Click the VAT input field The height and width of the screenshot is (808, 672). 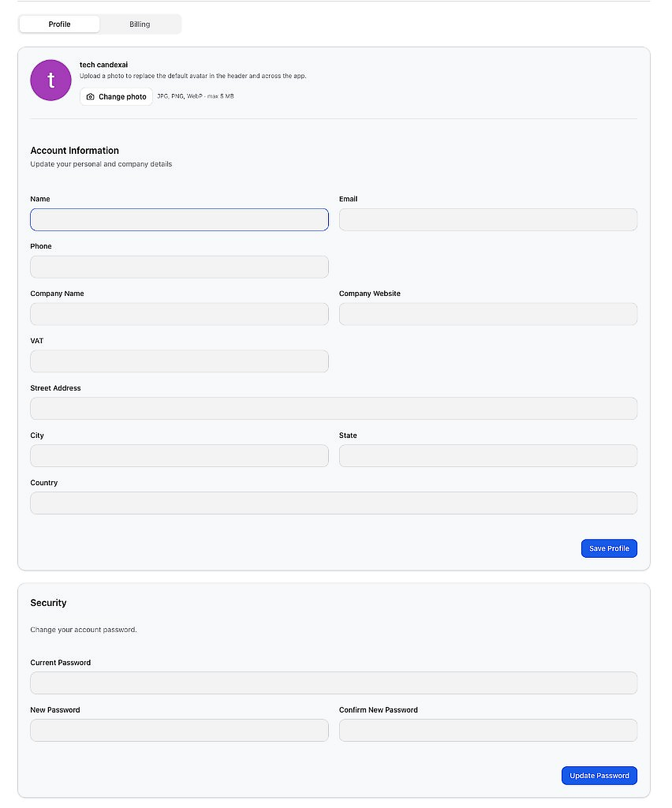179,361
